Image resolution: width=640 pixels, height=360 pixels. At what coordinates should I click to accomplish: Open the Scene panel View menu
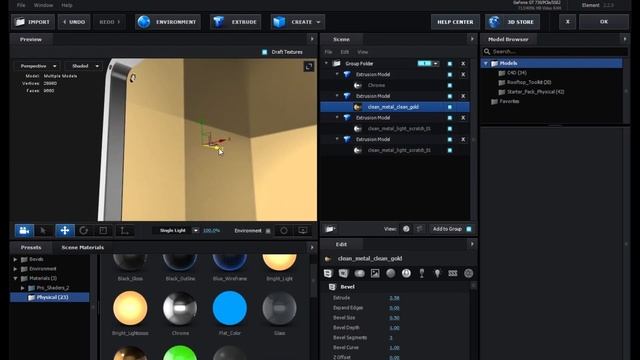click(363, 52)
